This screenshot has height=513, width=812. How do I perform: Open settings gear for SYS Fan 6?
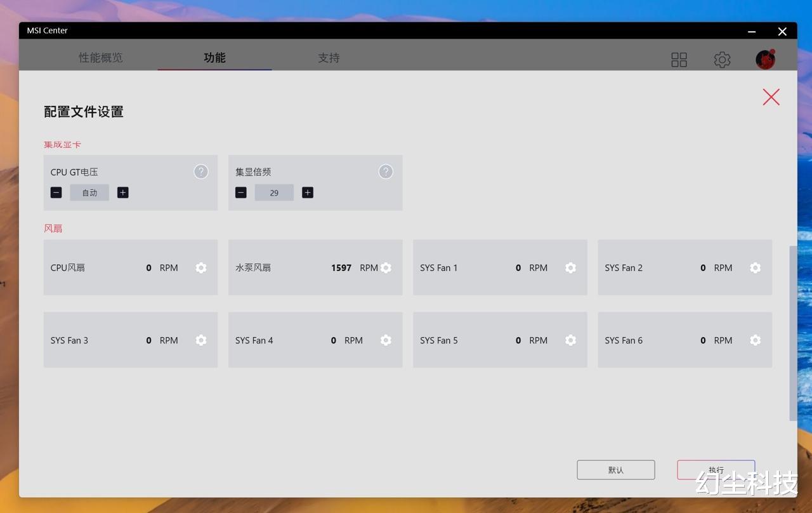[x=755, y=340]
